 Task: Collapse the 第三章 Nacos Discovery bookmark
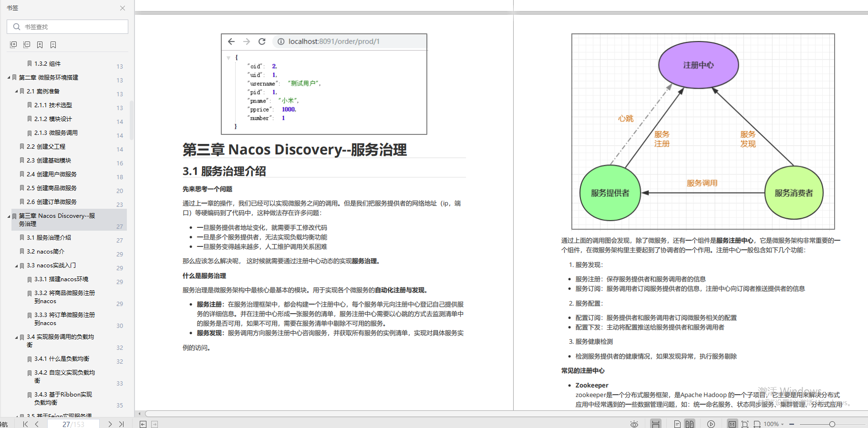(x=9, y=216)
